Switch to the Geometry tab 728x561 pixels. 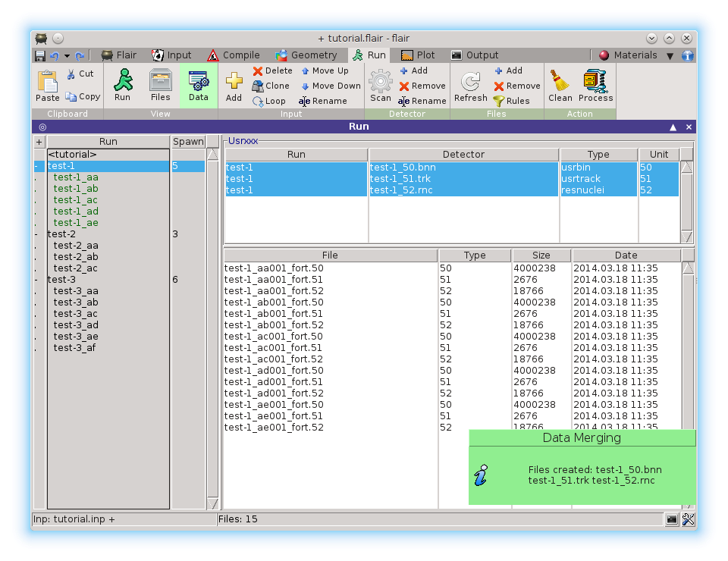[306, 55]
